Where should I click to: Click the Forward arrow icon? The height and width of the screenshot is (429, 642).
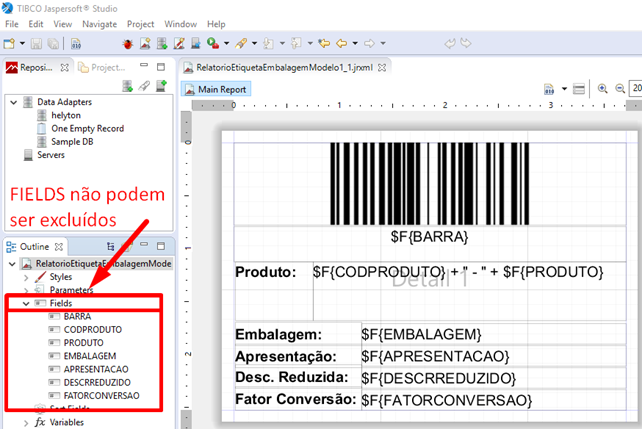pyautogui.click(x=369, y=43)
